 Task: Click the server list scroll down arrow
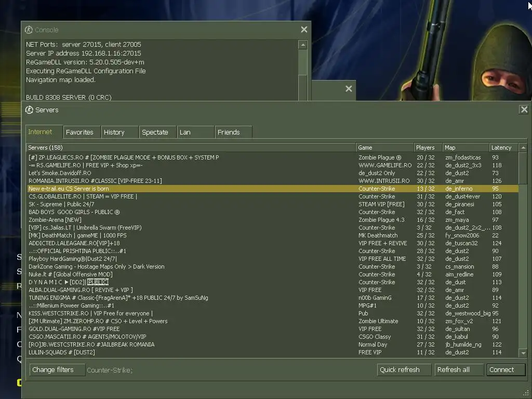[x=523, y=353]
